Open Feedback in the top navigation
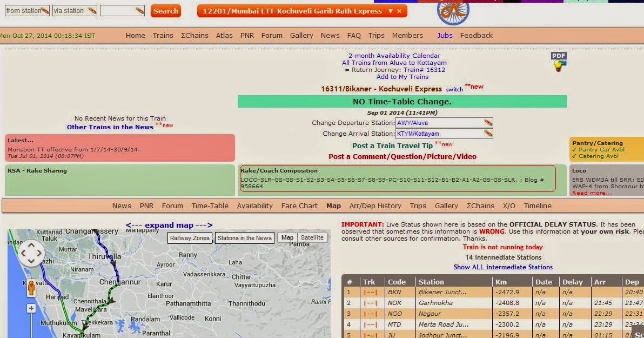Screen dimensions: 644x338 pyautogui.click(x=477, y=35)
